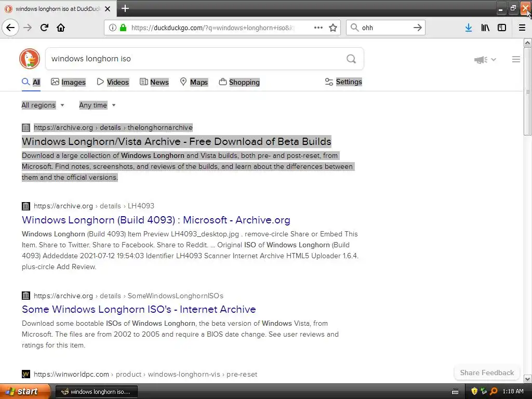Viewport: 532px width, 399px height.
Task: Click the archive.org favicon for LH4093 result
Action: 26,206
